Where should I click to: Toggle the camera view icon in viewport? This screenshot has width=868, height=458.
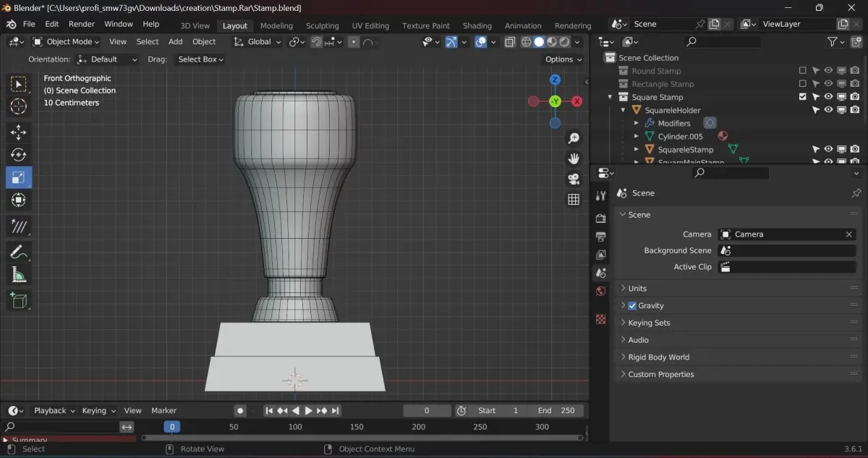pos(574,179)
